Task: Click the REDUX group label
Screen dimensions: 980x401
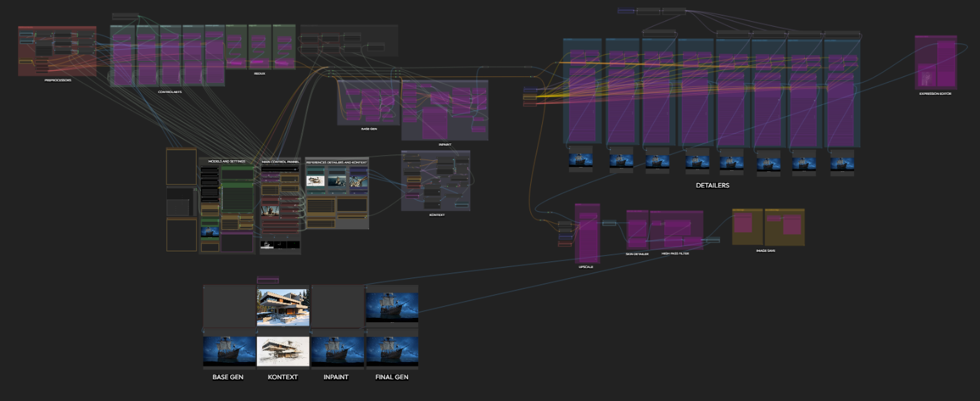Action: [x=259, y=73]
